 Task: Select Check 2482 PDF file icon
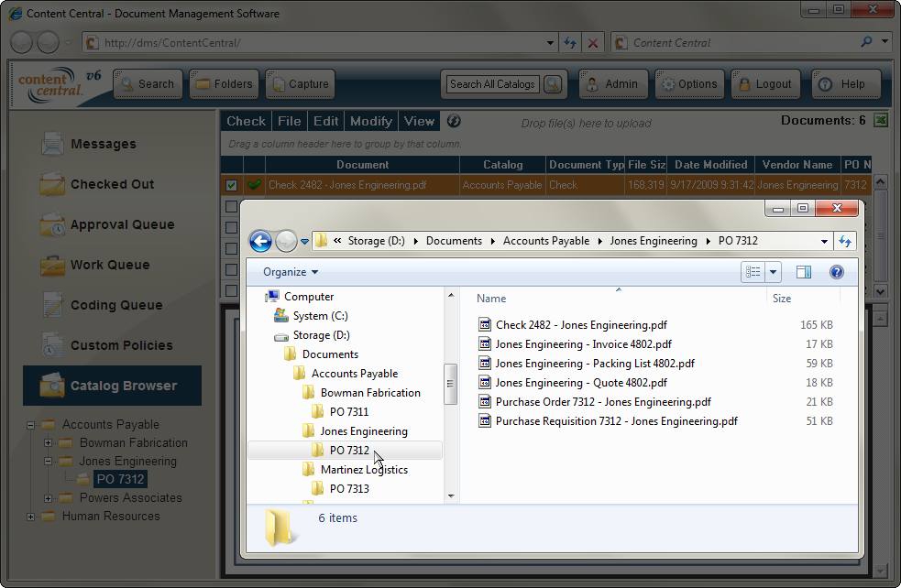[x=485, y=324]
